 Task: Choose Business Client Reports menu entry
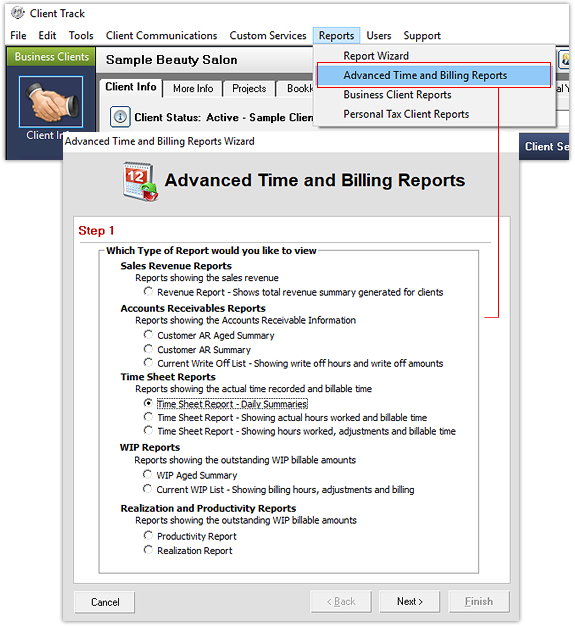[x=397, y=95]
